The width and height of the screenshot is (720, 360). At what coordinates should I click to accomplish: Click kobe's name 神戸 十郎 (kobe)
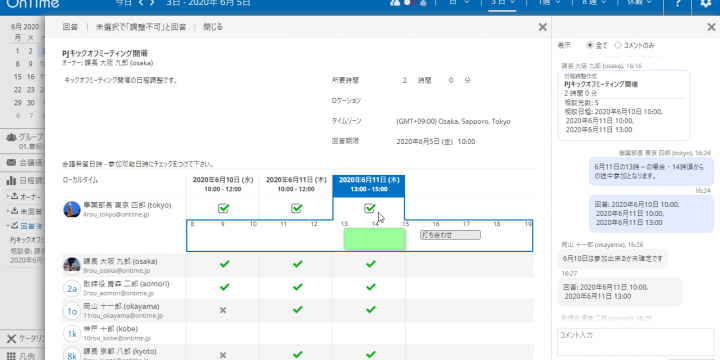(110, 329)
